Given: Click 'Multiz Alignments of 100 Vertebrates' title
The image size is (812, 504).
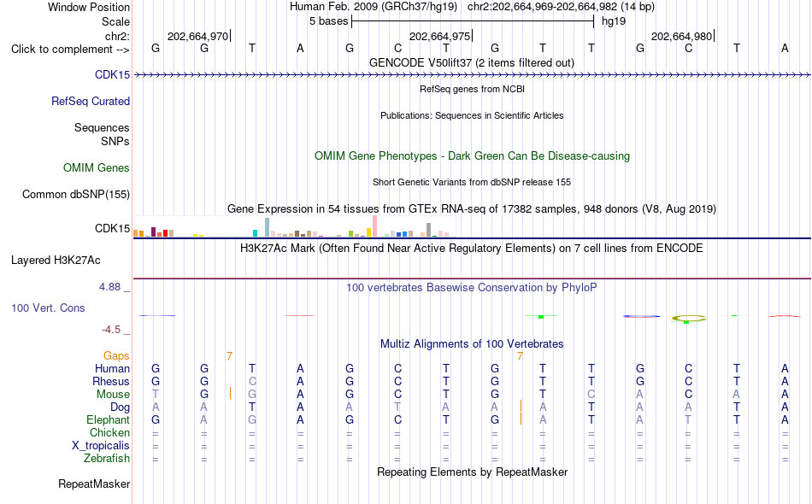Looking at the screenshot, I should click(x=472, y=344).
